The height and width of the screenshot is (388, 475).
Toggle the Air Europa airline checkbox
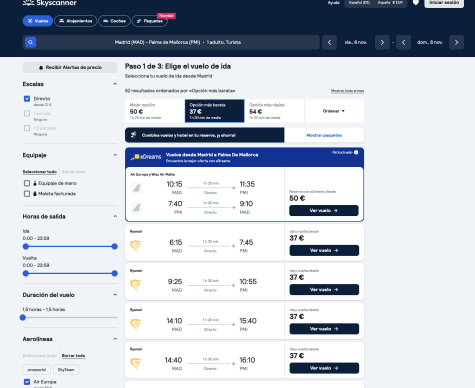pos(27,382)
